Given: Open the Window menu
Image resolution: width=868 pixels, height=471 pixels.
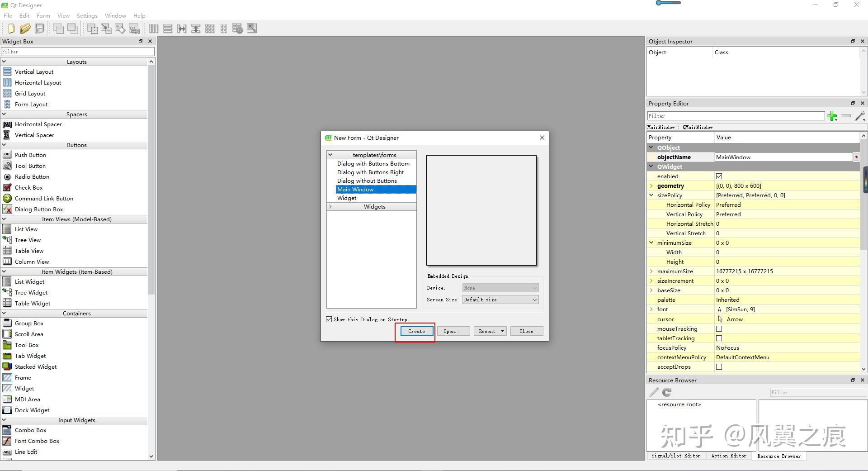Looking at the screenshot, I should pyautogui.click(x=115, y=15).
